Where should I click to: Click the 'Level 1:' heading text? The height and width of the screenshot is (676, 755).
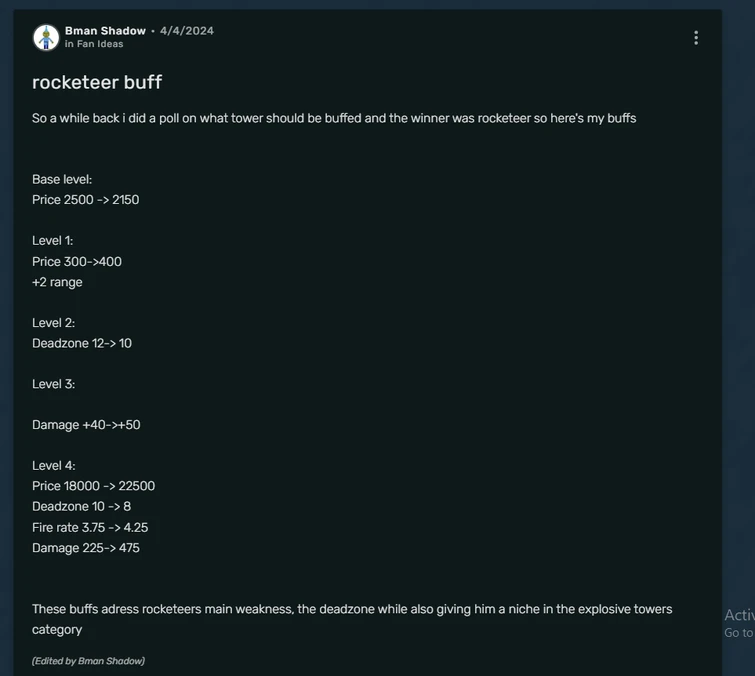(x=53, y=241)
